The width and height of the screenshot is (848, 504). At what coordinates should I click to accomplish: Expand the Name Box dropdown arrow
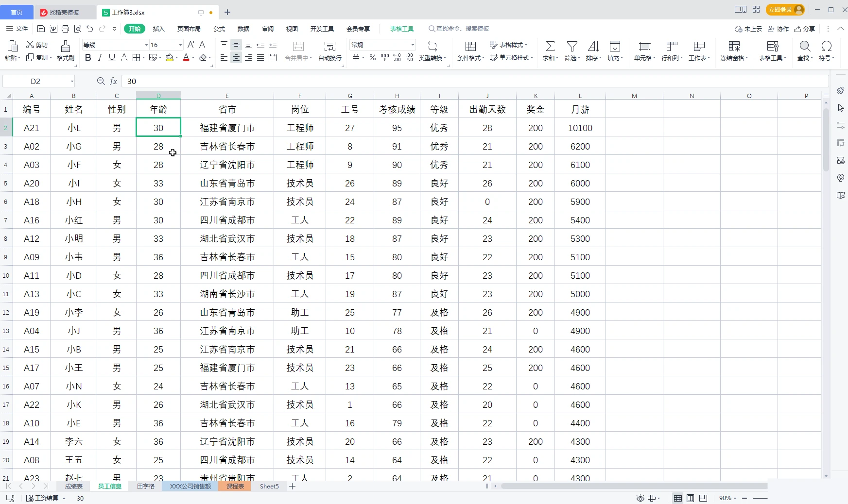72,81
